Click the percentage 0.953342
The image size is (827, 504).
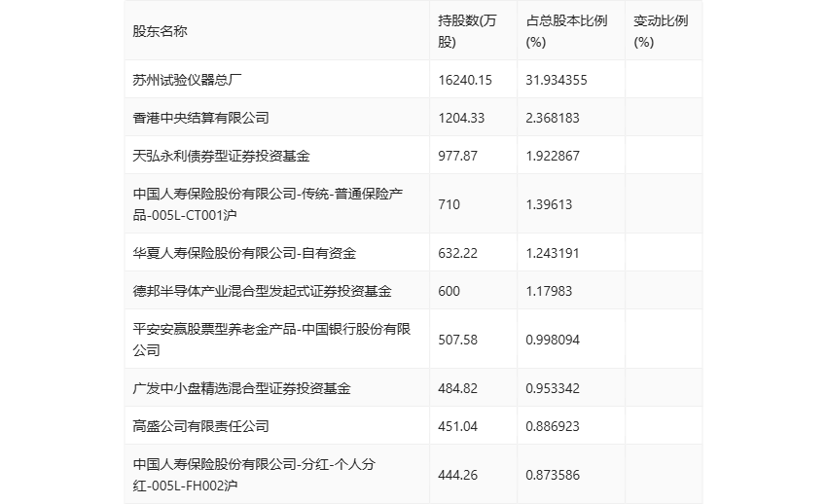pos(553,388)
